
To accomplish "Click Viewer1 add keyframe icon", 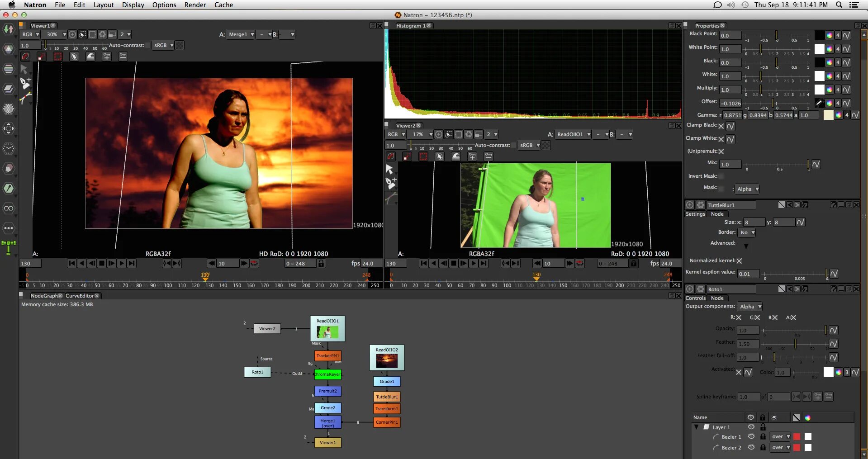I will tap(107, 57).
